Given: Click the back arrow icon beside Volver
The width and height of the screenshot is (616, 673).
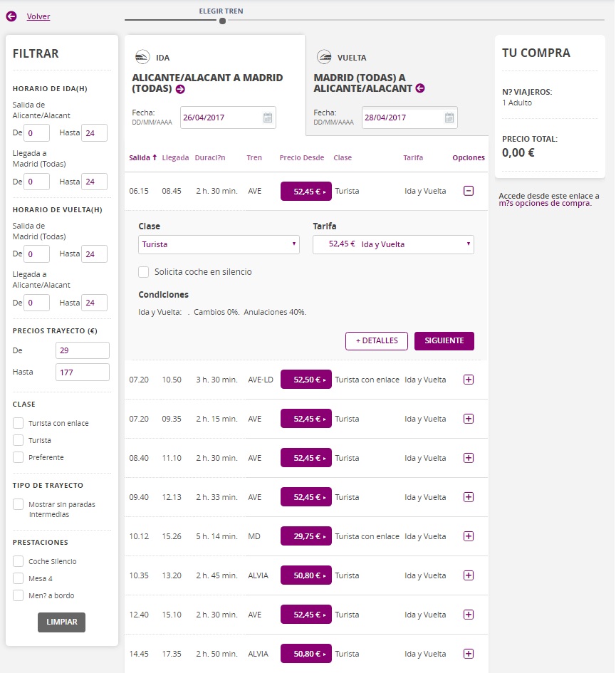Looking at the screenshot, I should click(x=11, y=16).
